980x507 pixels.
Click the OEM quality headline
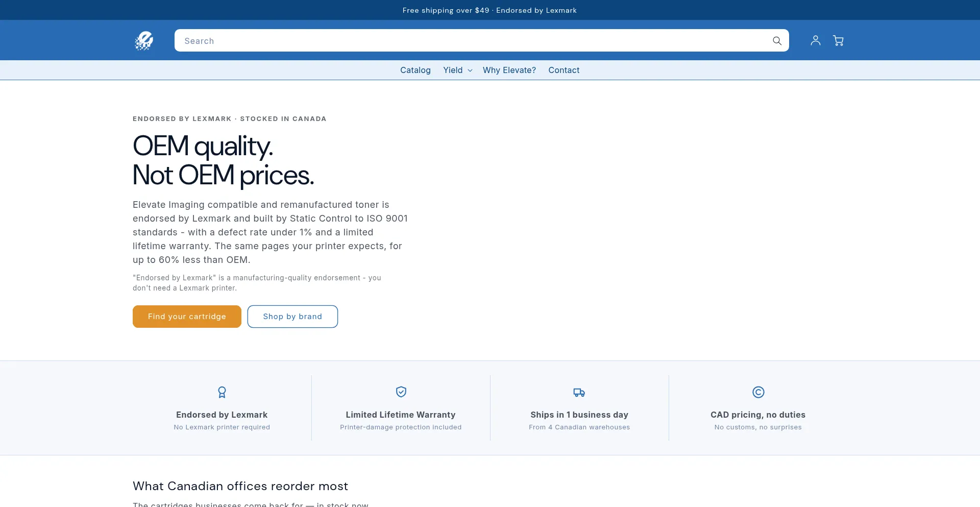coord(223,160)
